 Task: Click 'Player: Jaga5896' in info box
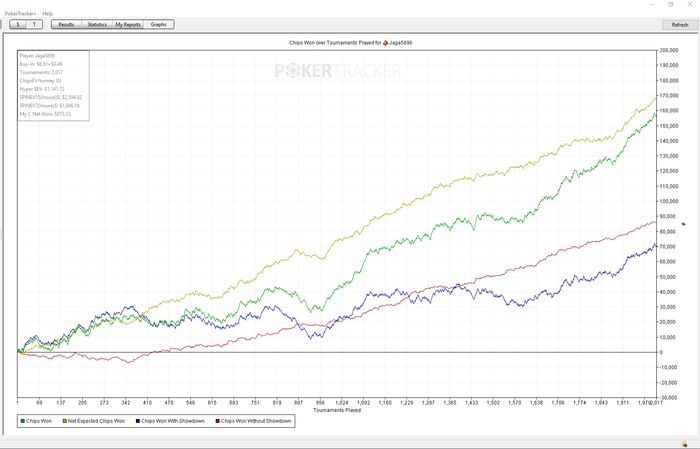38,56
